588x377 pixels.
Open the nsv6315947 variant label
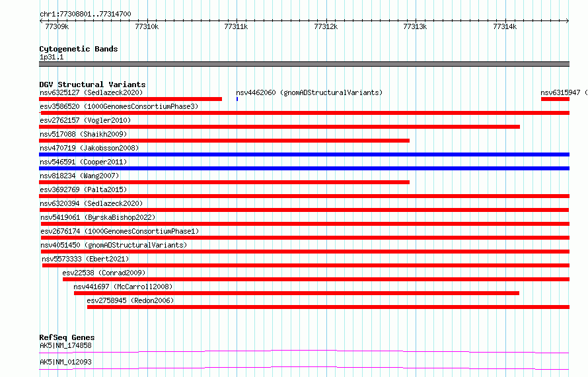[x=564, y=92]
